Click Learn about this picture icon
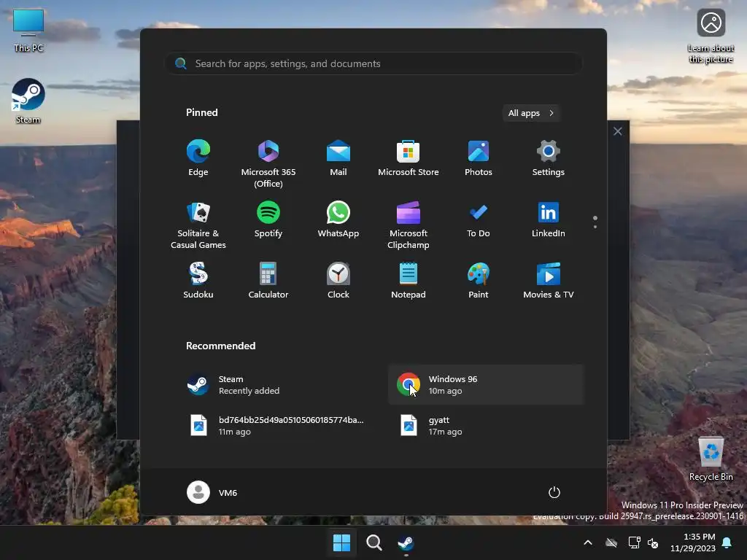This screenshot has height=560, width=747. pyautogui.click(x=711, y=36)
